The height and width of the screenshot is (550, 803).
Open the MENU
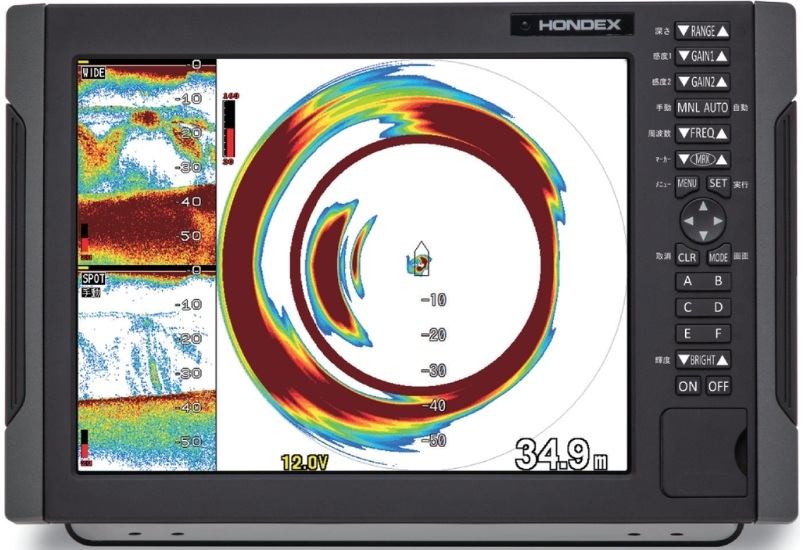coord(687,184)
